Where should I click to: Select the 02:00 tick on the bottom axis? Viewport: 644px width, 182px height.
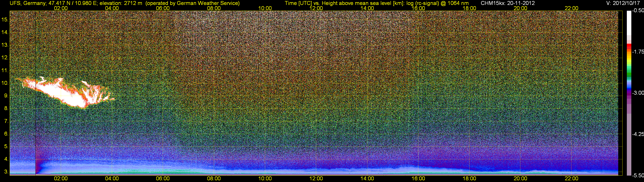click(61, 179)
